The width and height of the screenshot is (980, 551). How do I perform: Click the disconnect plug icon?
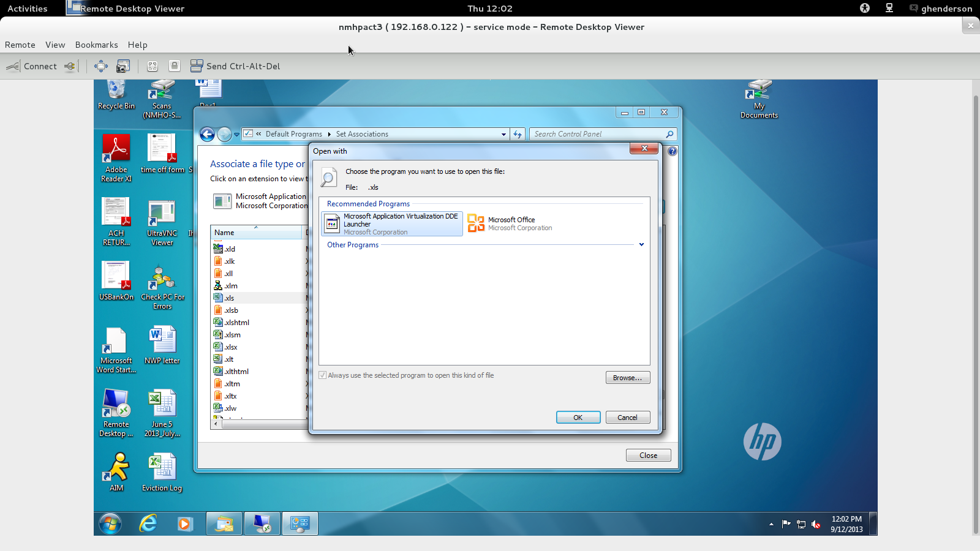point(70,66)
